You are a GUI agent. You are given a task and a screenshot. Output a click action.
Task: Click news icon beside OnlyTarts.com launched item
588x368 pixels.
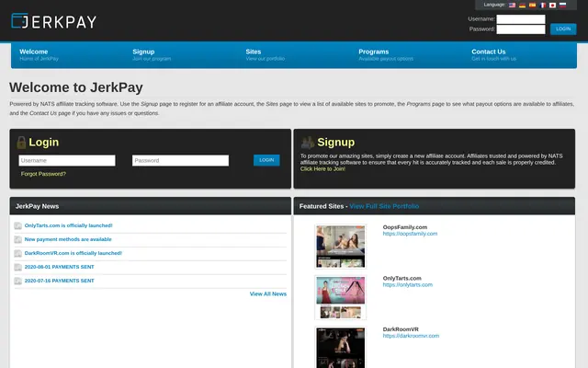tap(17, 225)
